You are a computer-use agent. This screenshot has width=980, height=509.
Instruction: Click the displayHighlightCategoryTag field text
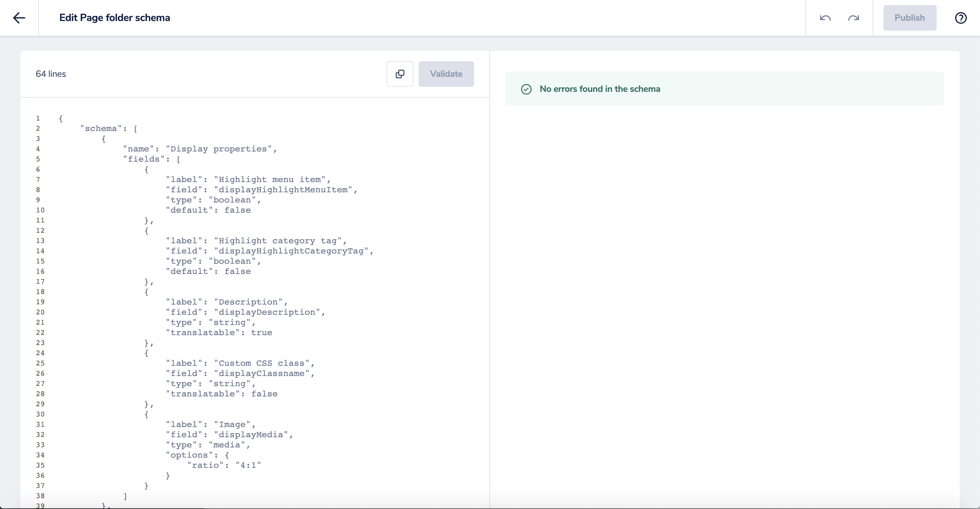pos(292,251)
